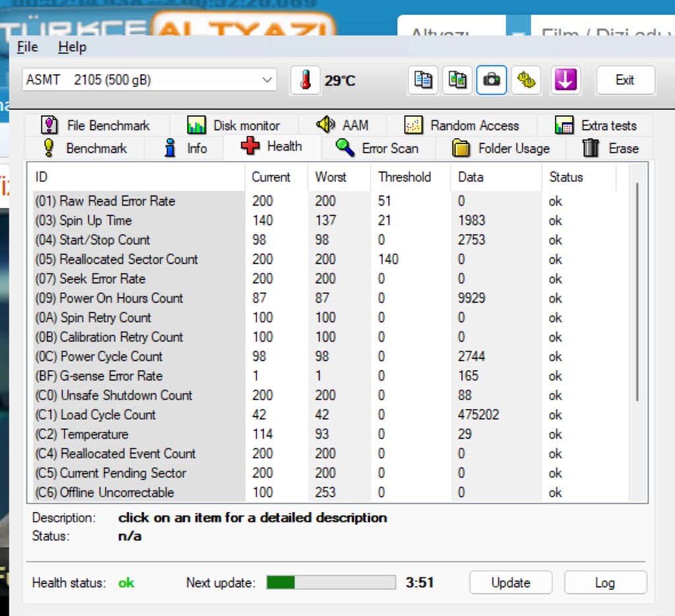The width and height of the screenshot is (675, 616).
Task: Click the Erase trash can icon
Action: tap(591, 148)
